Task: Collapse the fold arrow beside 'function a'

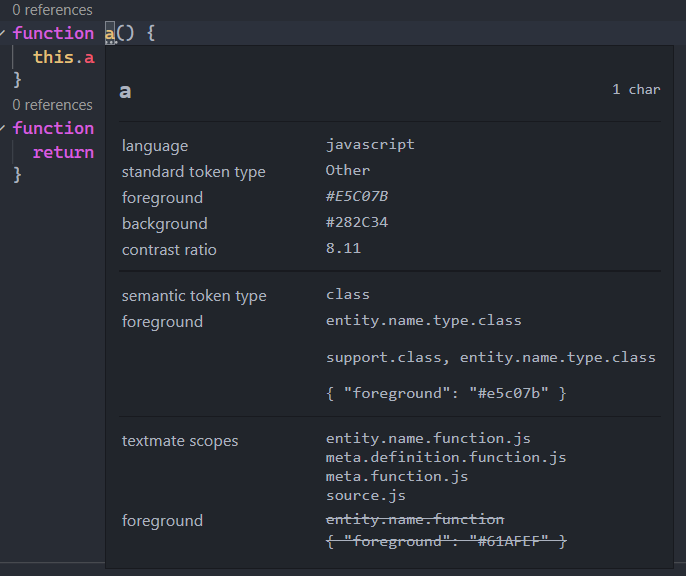Action: point(3,33)
